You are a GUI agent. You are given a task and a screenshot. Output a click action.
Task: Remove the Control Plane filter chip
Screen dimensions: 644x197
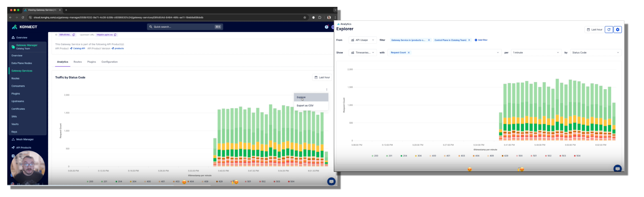[469, 40]
